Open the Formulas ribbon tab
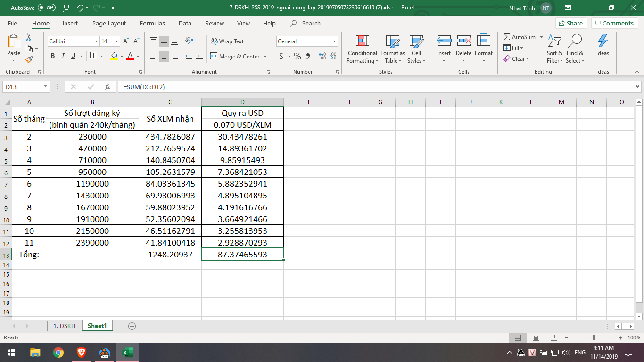644x362 pixels. coord(152,23)
